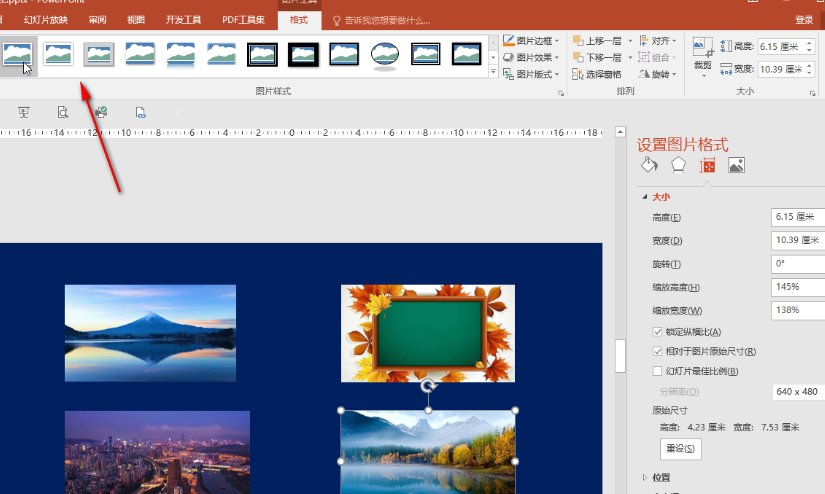Expand the picture styles gallery more arrow
Image resolution: width=825 pixels, height=494 pixels.
[494, 72]
